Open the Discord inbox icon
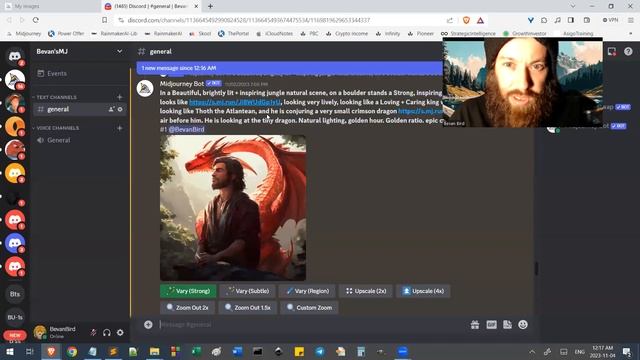Image resolution: width=640 pixels, height=360 pixels. click(611, 51)
